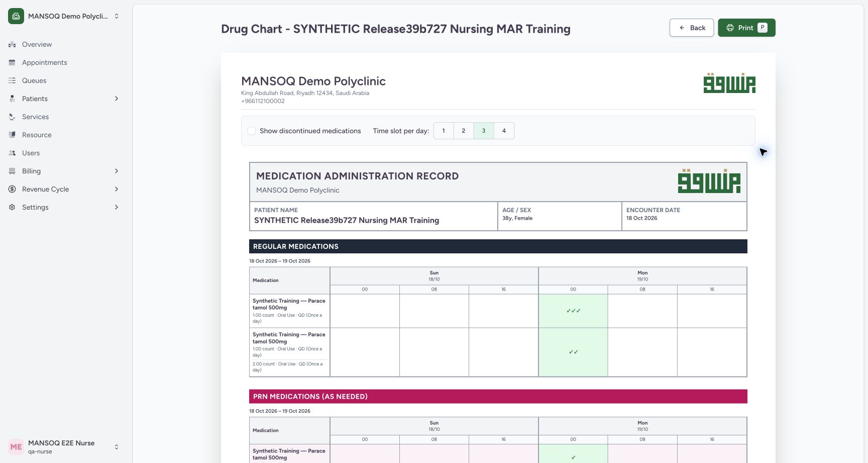Screen dimensions: 868x463
Task: Expand the Billing submenu chevron
Action: [117, 171]
